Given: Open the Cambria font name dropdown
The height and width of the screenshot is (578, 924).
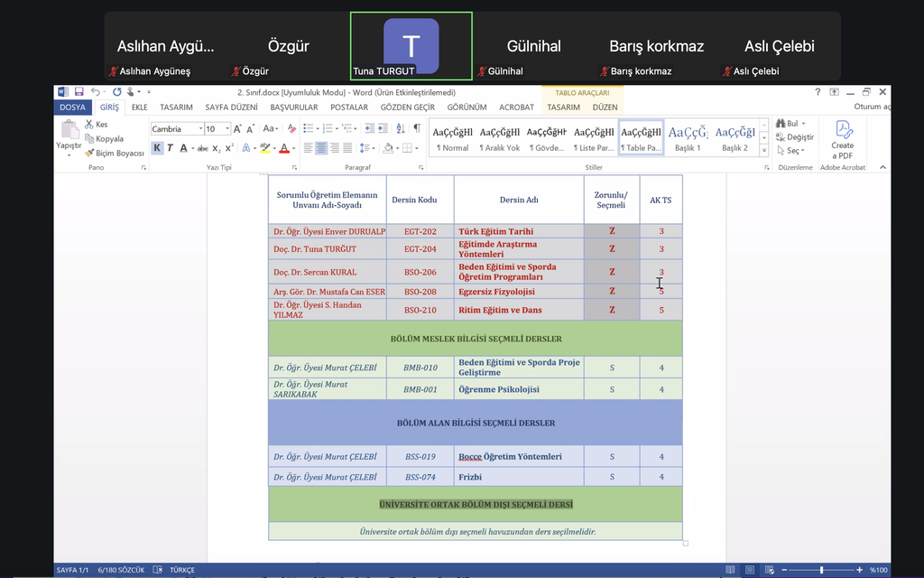Looking at the screenshot, I should coord(199,129).
